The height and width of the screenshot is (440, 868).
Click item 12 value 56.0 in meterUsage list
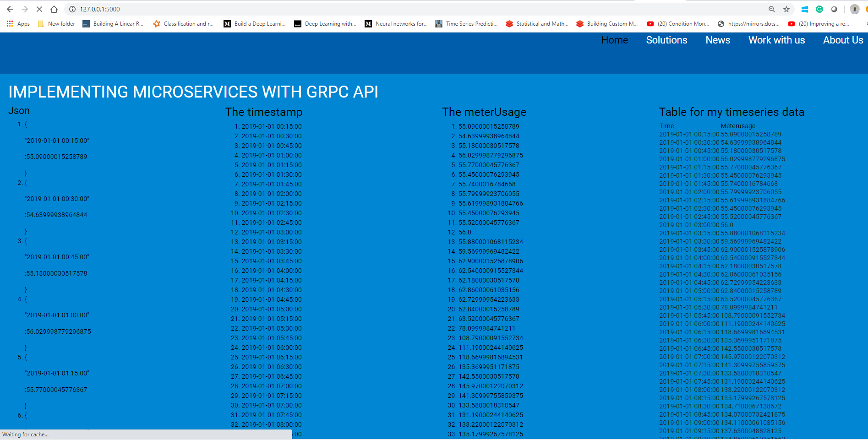(x=465, y=232)
